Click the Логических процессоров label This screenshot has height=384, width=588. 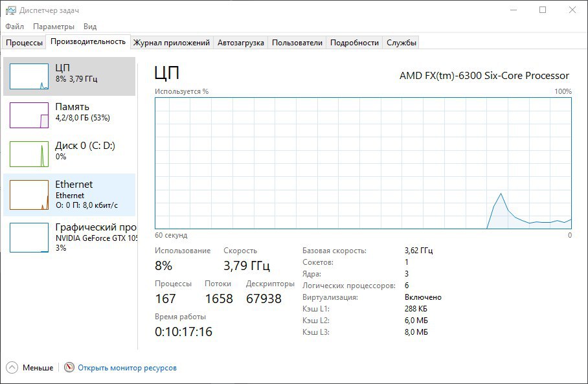pyautogui.click(x=349, y=286)
